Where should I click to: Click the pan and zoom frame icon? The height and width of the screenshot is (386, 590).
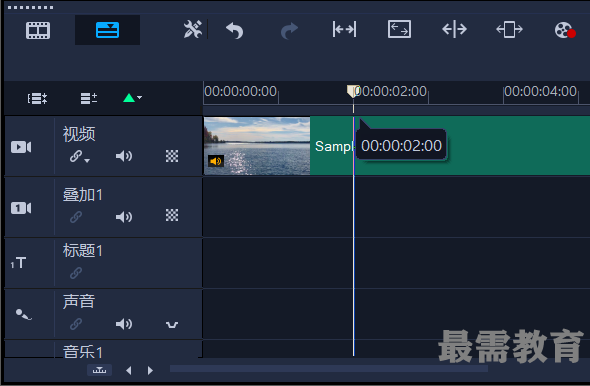(509, 29)
